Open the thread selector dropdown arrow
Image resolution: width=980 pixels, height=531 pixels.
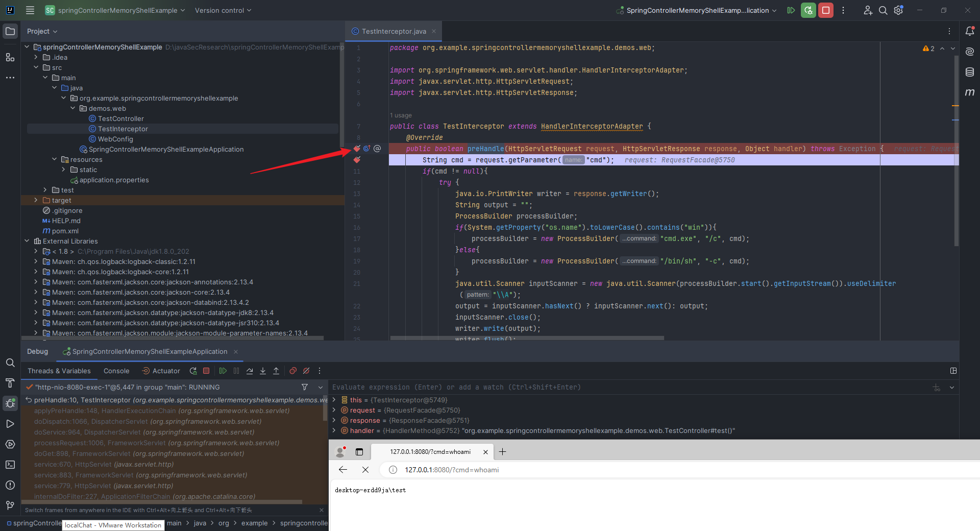[x=321, y=388]
